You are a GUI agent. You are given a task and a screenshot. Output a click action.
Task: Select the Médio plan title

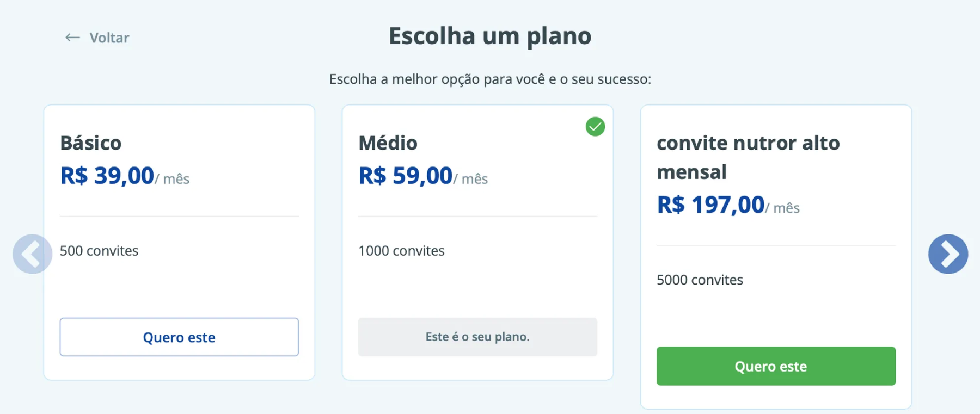(x=388, y=143)
